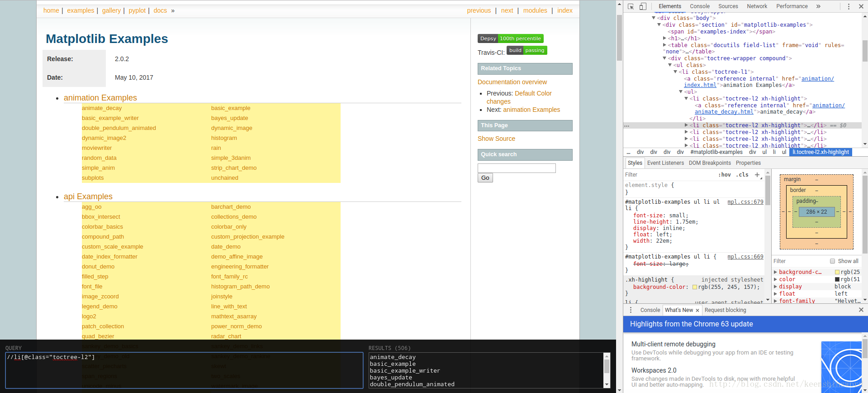The image size is (868, 393).
Task: Click the modules link in top navigation
Action: pyautogui.click(x=535, y=10)
